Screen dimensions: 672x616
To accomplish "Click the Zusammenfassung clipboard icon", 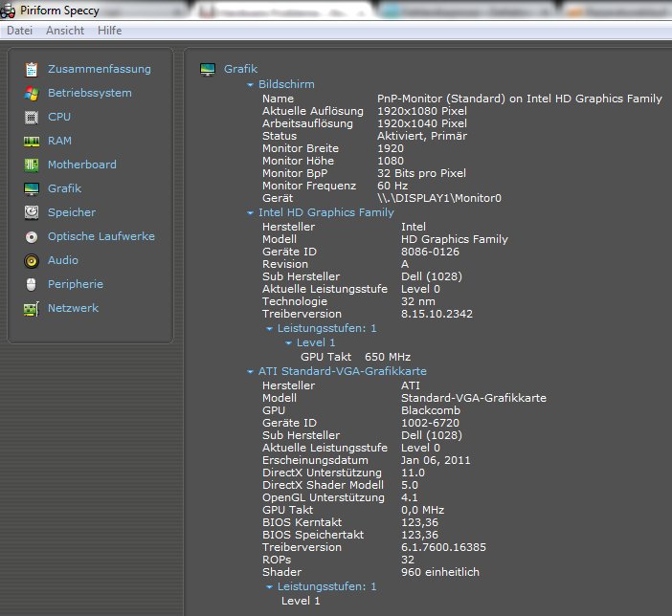I will [32, 70].
